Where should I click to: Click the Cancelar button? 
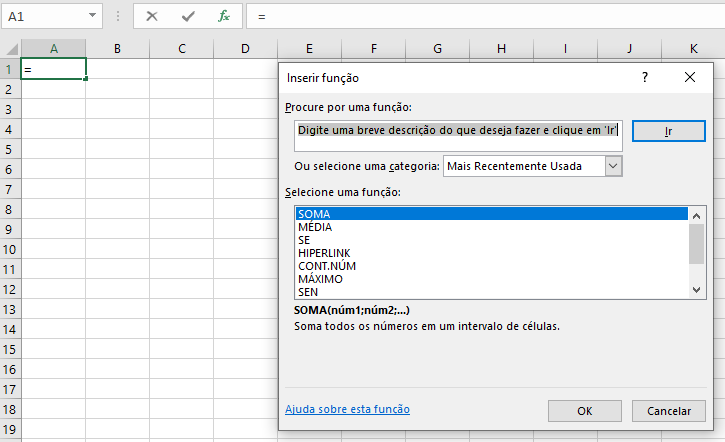(669, 411)
